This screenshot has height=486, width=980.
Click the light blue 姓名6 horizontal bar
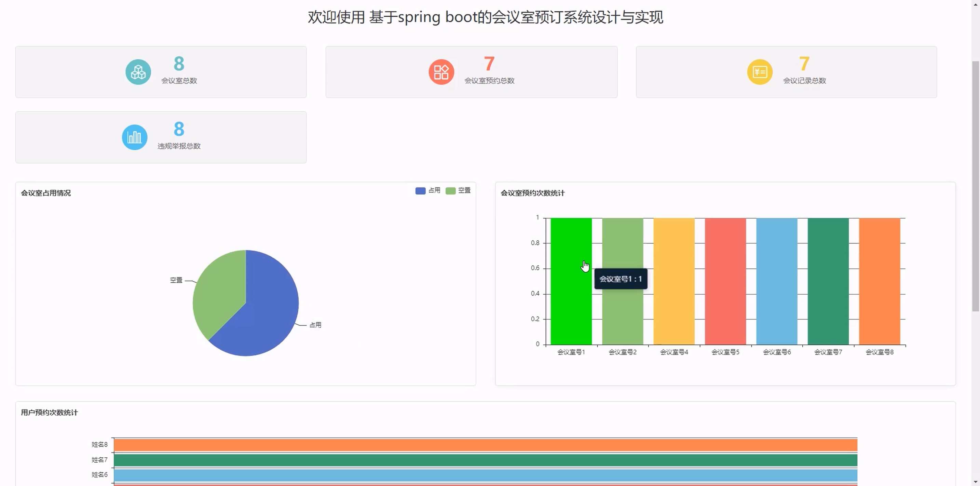(485, 475)
